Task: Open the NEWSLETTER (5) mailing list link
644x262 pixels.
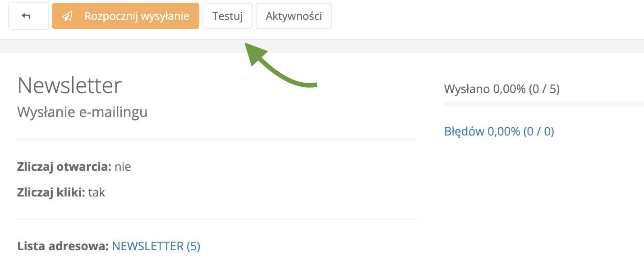Action: coord(156,246)
